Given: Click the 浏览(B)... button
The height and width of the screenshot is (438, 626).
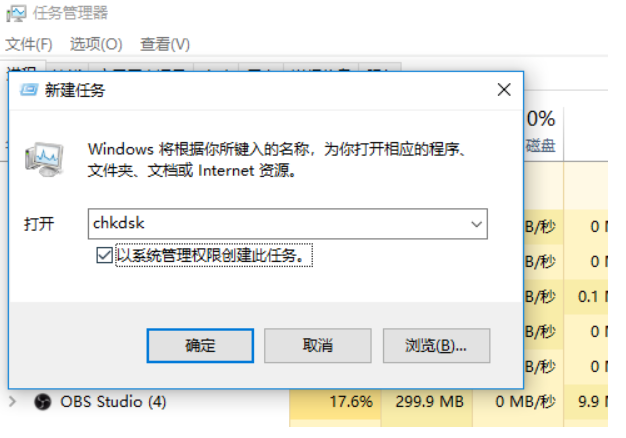Looking at the screenshot, I should [x=436, y=346].
